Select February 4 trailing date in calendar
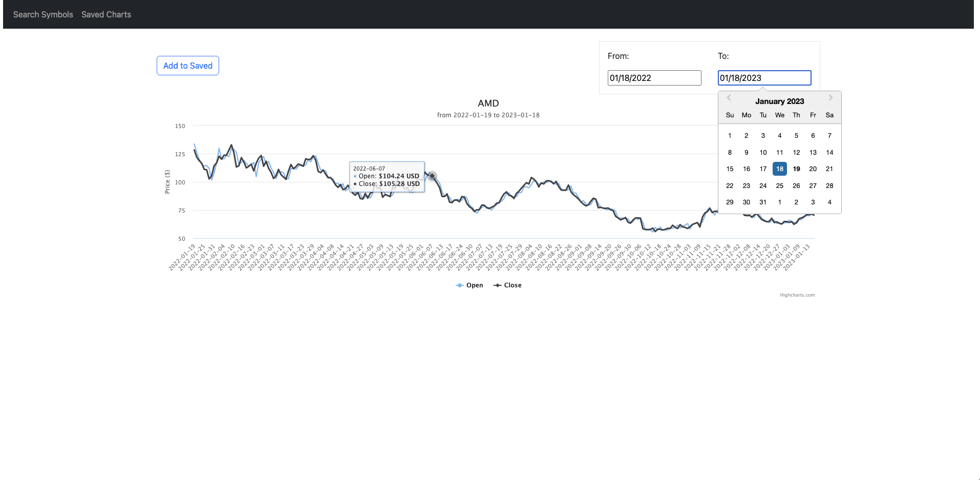The image size is (980, 480). coord(829,202)
